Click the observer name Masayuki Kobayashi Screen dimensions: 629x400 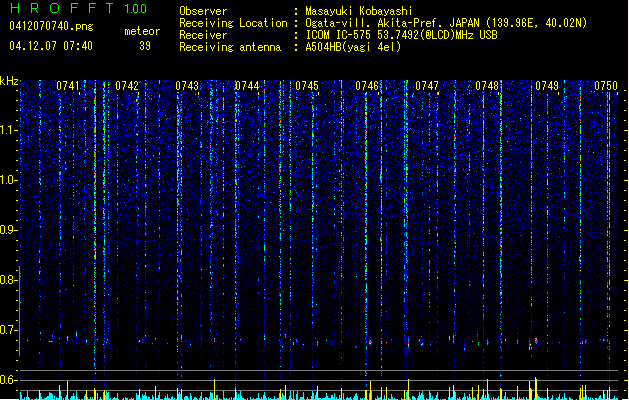[359, 11]
